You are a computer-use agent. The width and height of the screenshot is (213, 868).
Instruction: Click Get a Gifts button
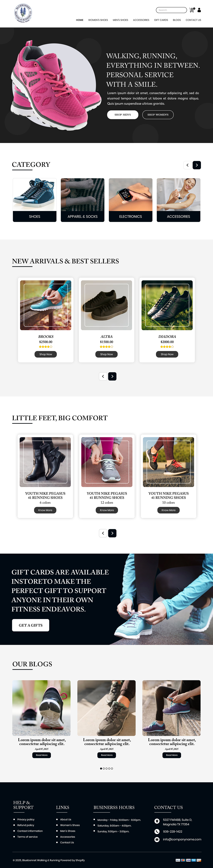pyautogui.click(x=31, y=625)
